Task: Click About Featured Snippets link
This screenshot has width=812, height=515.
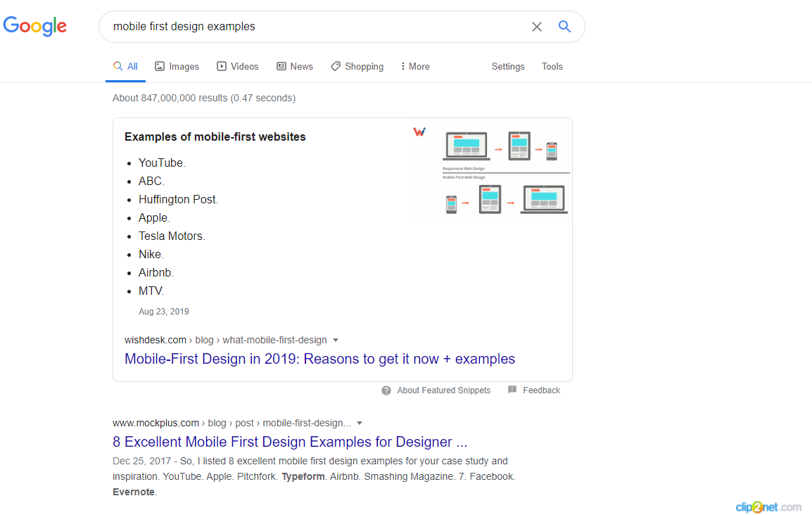Action: click(x=444, y=390)
